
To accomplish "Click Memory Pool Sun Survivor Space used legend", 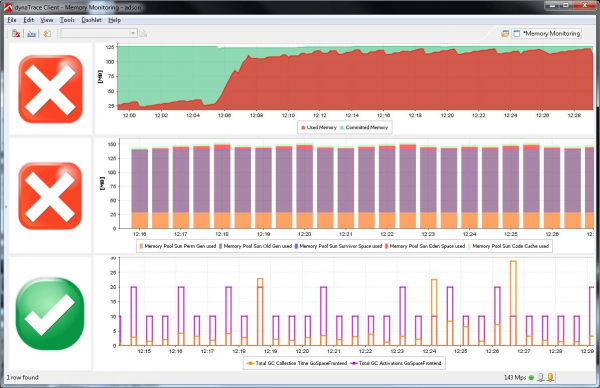I will 338,246.
